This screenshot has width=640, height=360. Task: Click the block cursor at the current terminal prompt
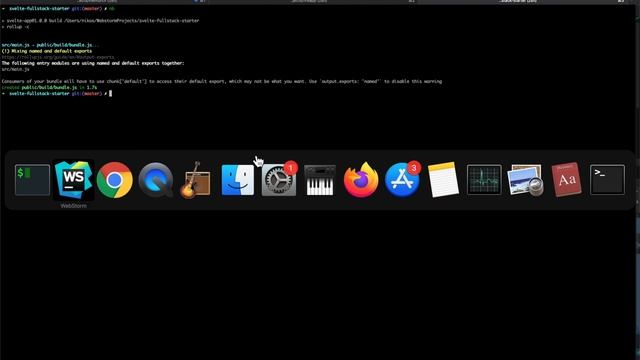110,93
